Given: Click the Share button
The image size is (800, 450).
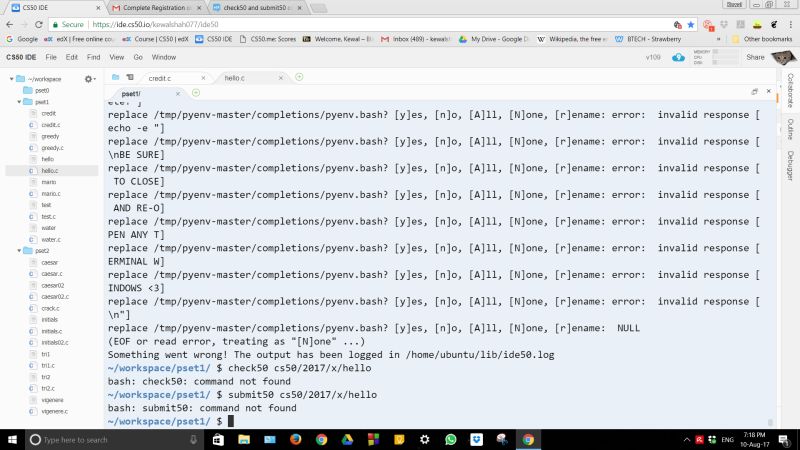Looking at the screenshot, I should point(755,58).
